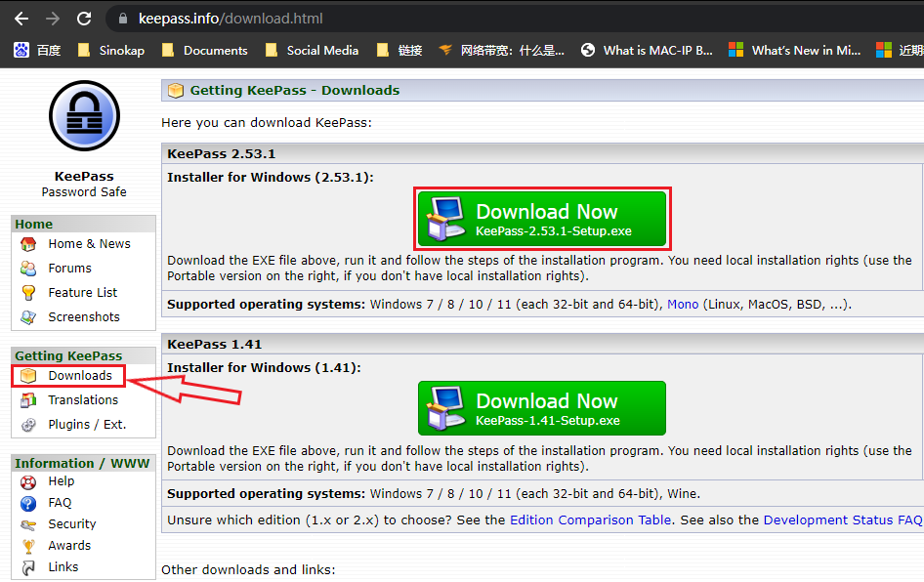Open the Development Status FAQ link
Viewport: 924px width, 582px height.
(x=842, y=520)
